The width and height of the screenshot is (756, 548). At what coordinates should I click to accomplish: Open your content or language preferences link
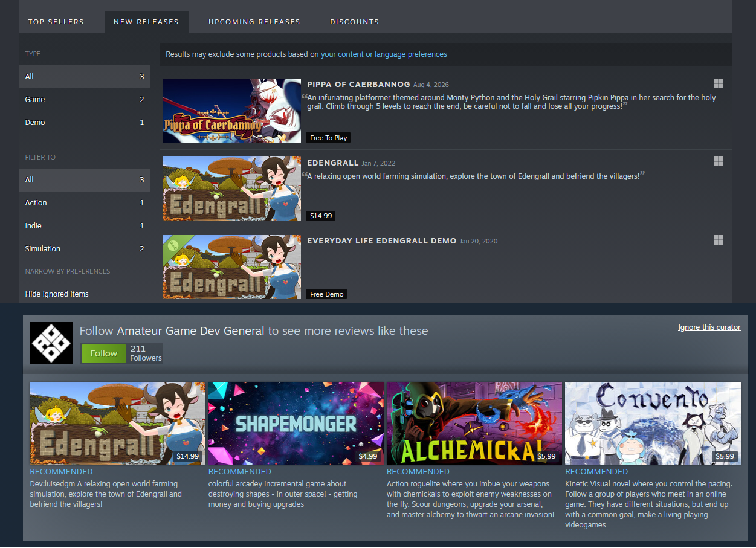384,54
